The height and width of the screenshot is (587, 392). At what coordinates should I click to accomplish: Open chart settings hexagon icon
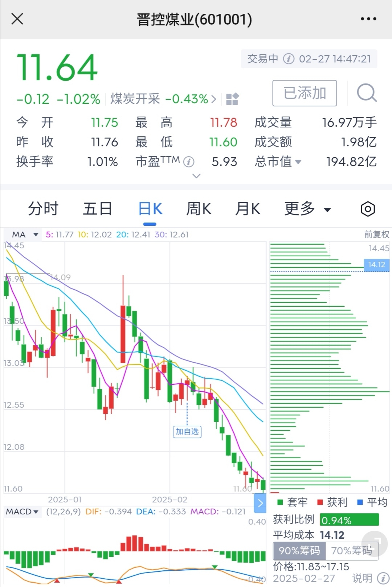coord(368,209)
